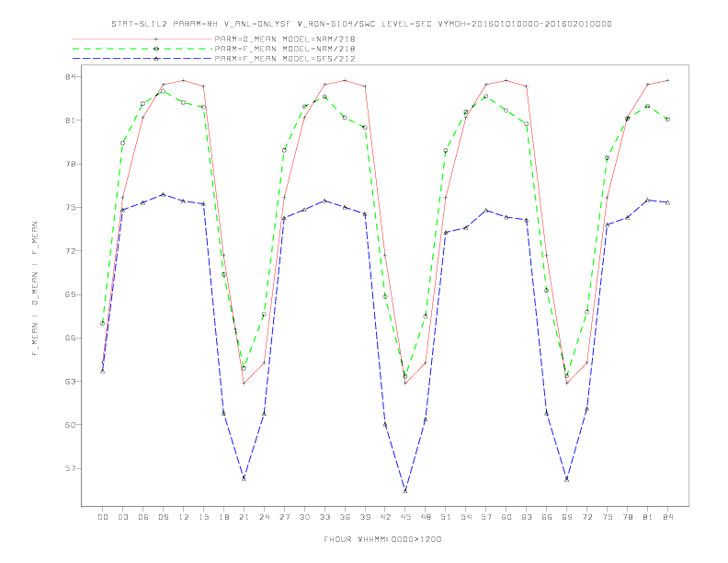
Task: Click x-axis tick label 60
Action: tap(506, 517)
